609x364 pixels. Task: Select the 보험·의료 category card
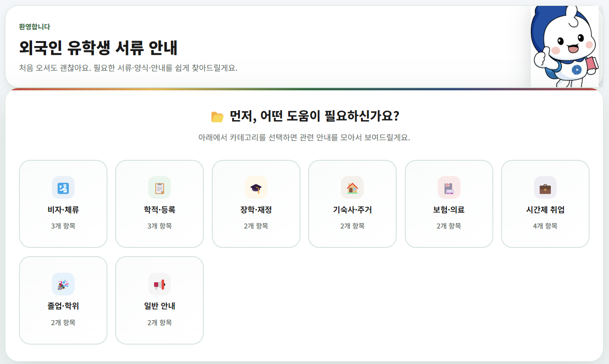(x=449, y=203)
